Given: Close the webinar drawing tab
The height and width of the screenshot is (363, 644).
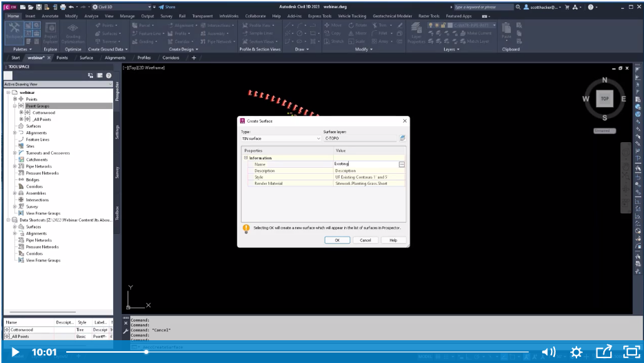Looking at the screenshot, I should (49, 58).
